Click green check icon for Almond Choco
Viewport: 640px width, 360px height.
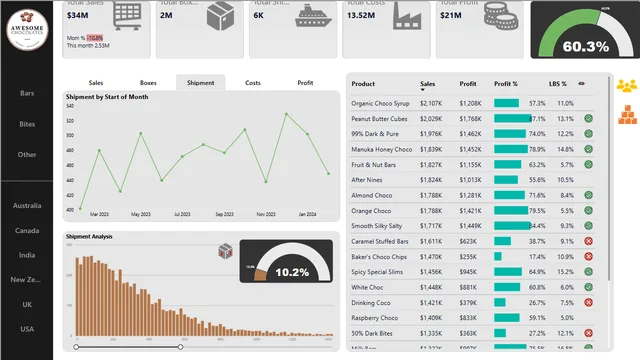(588, 195)
